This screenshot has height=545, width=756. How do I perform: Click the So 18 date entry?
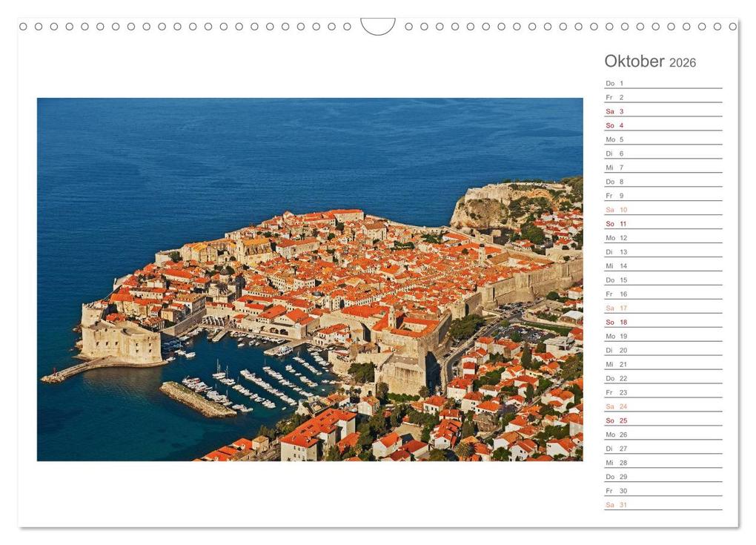[x=663, y=322]
